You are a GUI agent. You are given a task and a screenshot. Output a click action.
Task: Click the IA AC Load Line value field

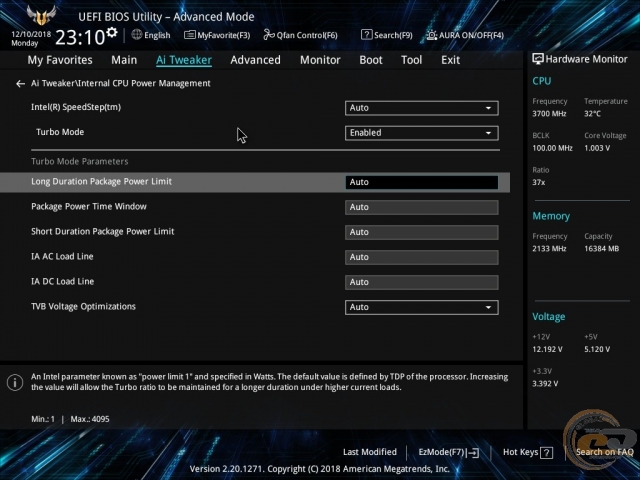pyautogui.click(x=422, y=257)
